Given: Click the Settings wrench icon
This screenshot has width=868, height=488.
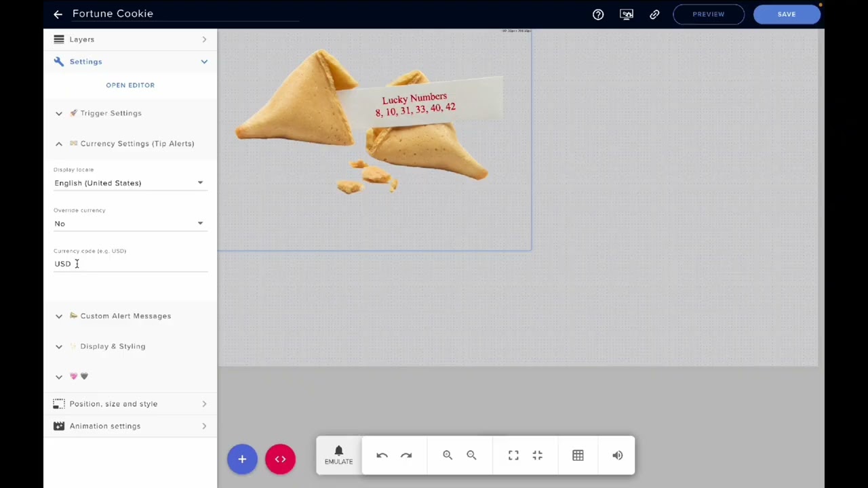Looking at the screenshot, I should pyautogui.click(x=59, y=62).
